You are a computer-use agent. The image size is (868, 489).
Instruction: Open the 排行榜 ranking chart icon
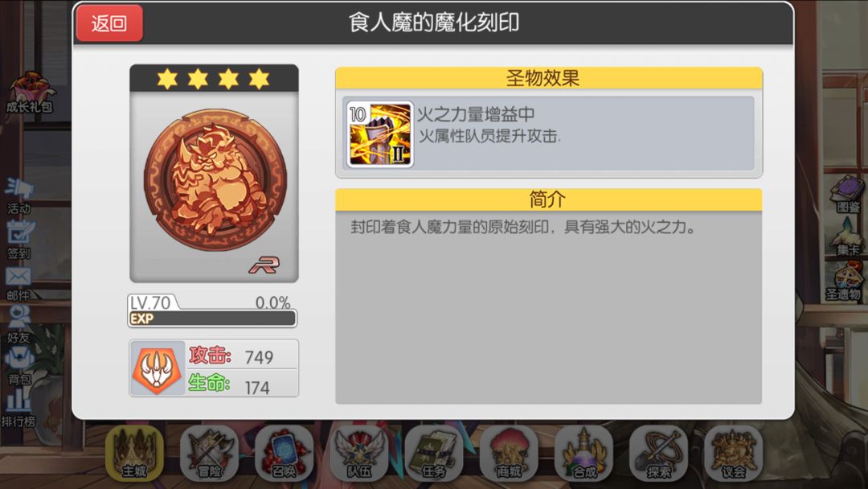[x=18, y=409]
